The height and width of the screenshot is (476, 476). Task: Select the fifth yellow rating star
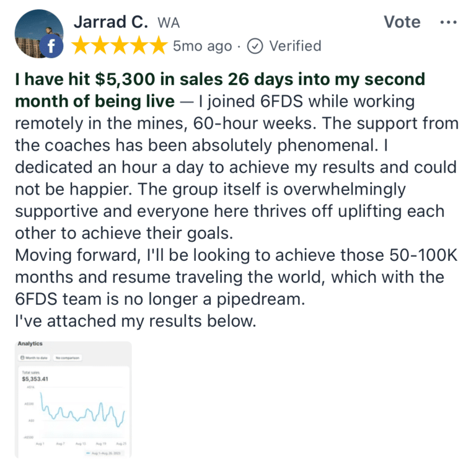158,45
